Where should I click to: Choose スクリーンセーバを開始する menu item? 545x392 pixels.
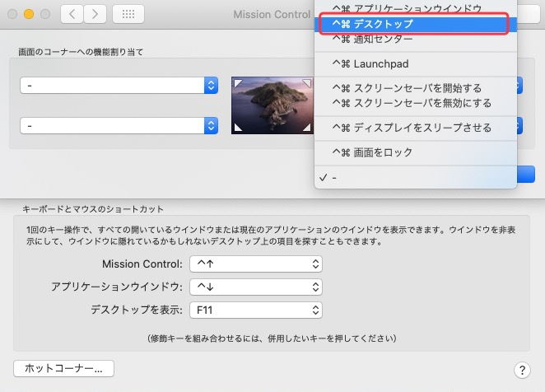click(416, 88)
